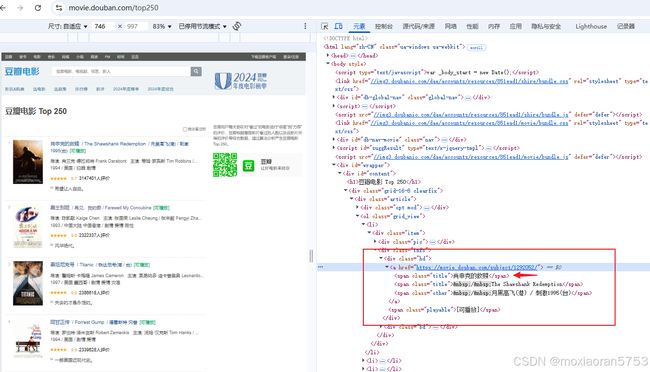Expand the <head> node in Elements tree
The height and width of the screenshot is (372, 650).
pyautogui.click(x=327, y=55)
